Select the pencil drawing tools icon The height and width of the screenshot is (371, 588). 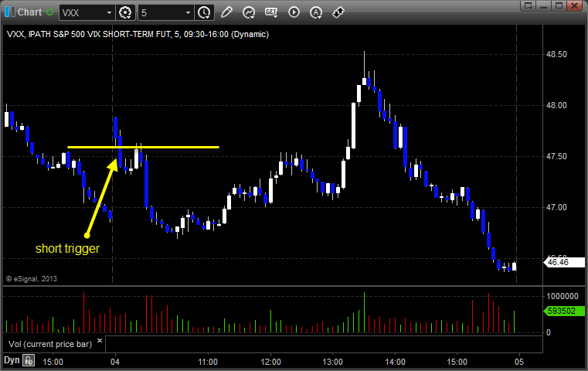click(x=226, y=12)
